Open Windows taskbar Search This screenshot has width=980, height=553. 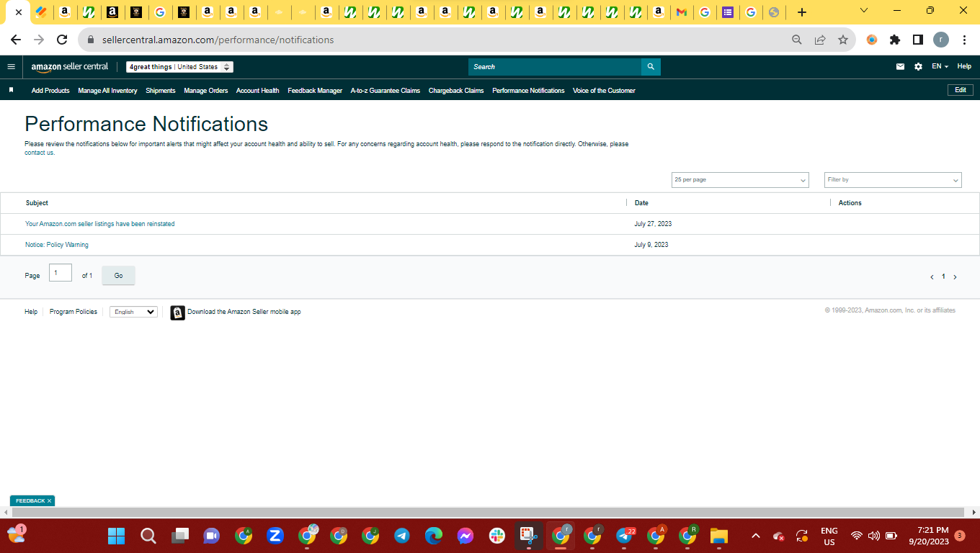(x=148, y=536)
